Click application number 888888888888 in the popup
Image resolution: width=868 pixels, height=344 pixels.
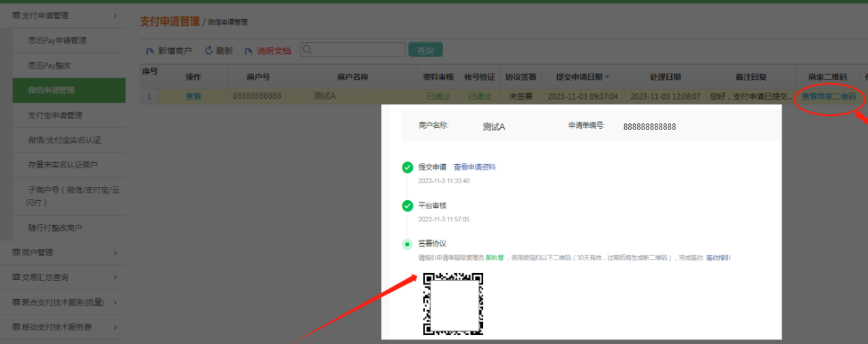click(649, 127)
